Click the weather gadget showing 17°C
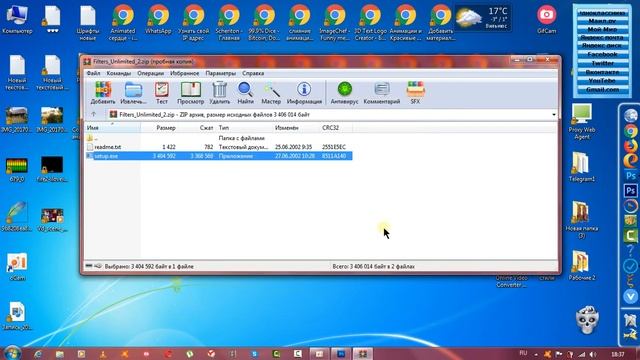 [x=483, y=18]
